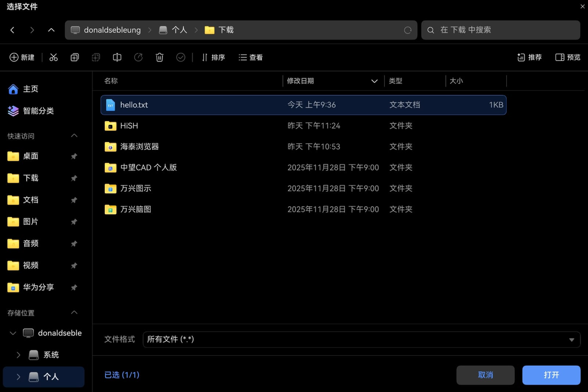The width and height of the screenshot is (588, 392).
Task: Go up to the parent folder
Action: 51,30
